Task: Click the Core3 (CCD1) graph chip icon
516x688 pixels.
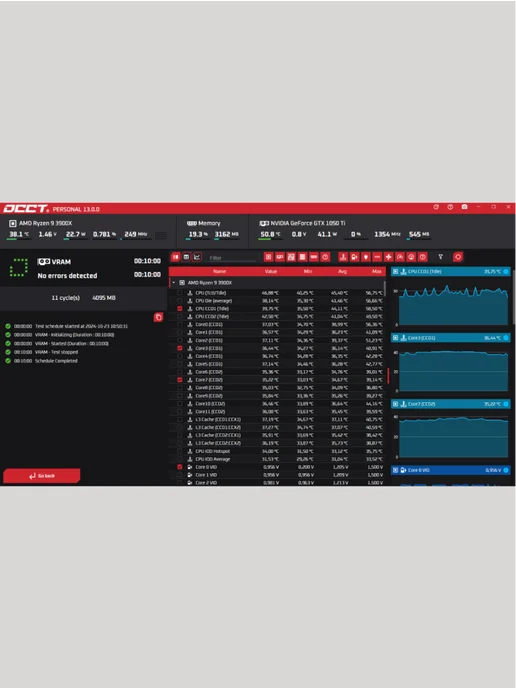Action: [x=395, y=338]
